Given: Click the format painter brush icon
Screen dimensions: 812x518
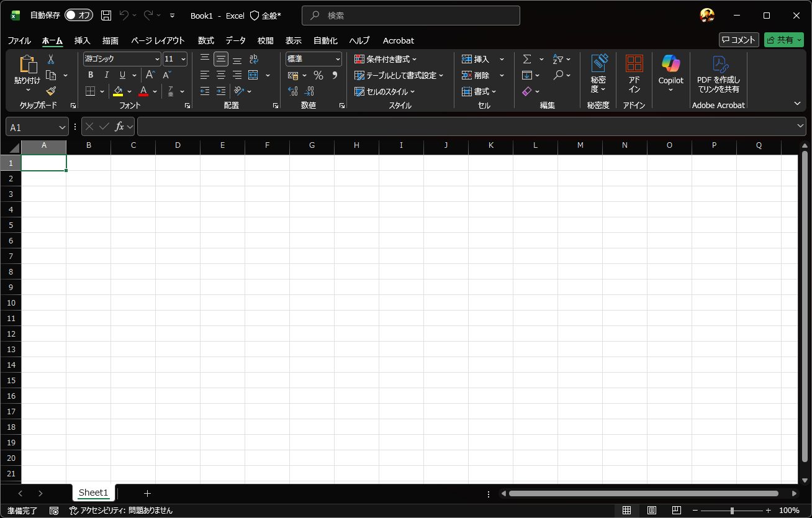Looking at the screenshot, I should pos(51,91).
